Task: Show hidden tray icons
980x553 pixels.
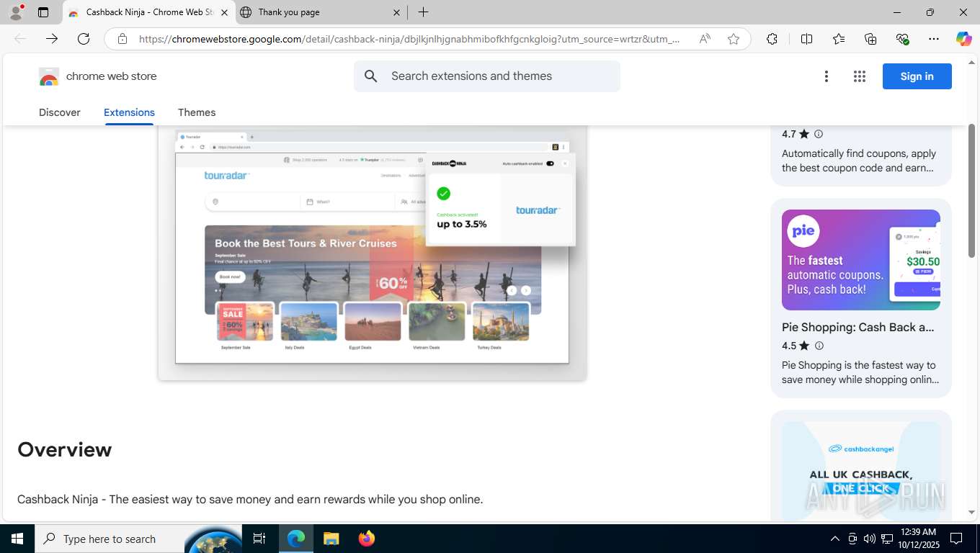Action: pos(834,539)
